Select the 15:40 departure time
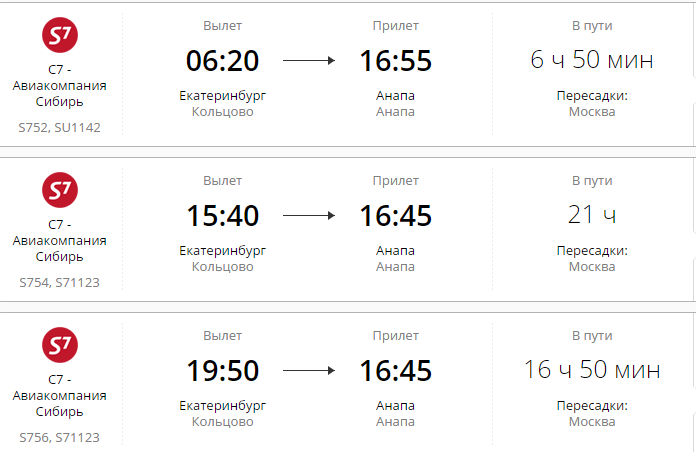 222,216
